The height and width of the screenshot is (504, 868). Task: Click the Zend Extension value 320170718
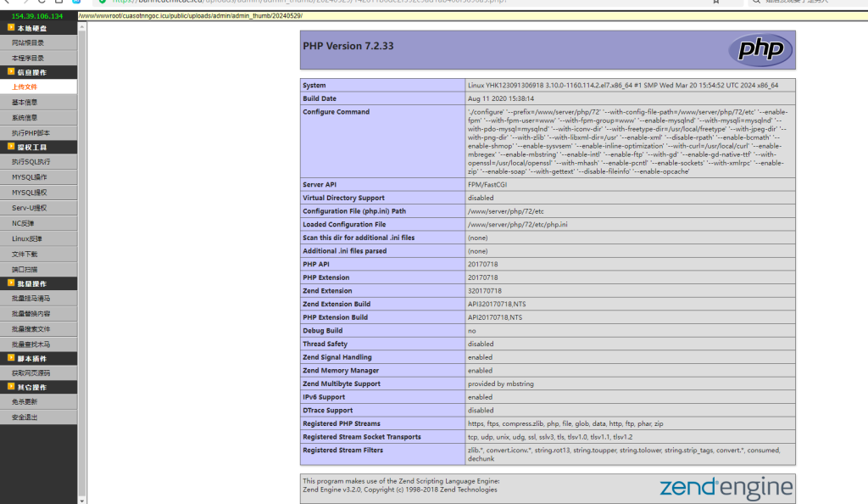coord(484,291)
